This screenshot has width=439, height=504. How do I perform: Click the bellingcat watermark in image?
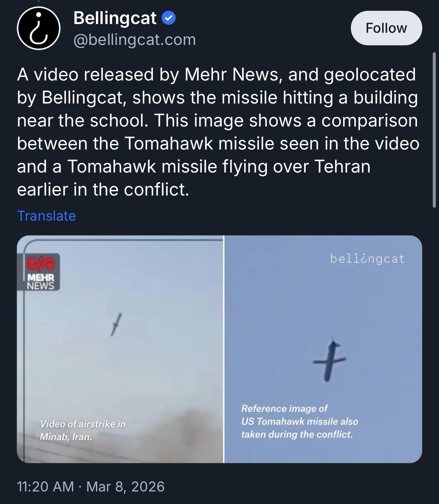(367, 259)
